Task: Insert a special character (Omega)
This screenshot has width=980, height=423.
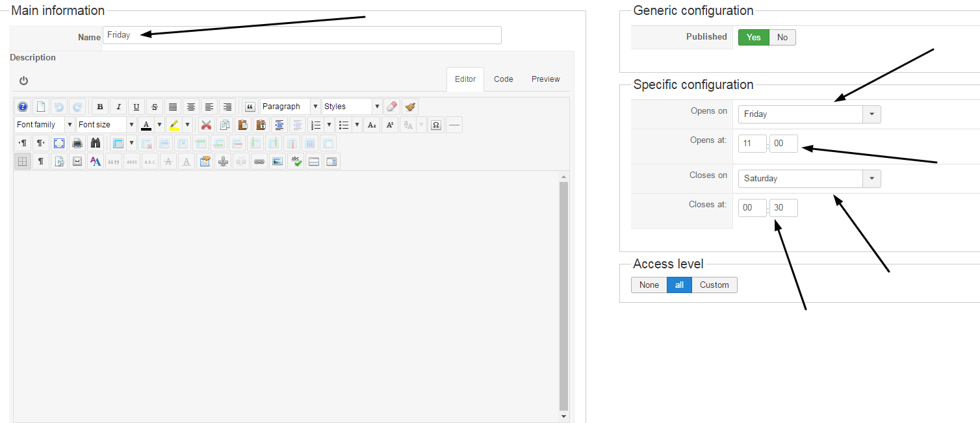Action: pyautogui.click(x=436, y=125)
